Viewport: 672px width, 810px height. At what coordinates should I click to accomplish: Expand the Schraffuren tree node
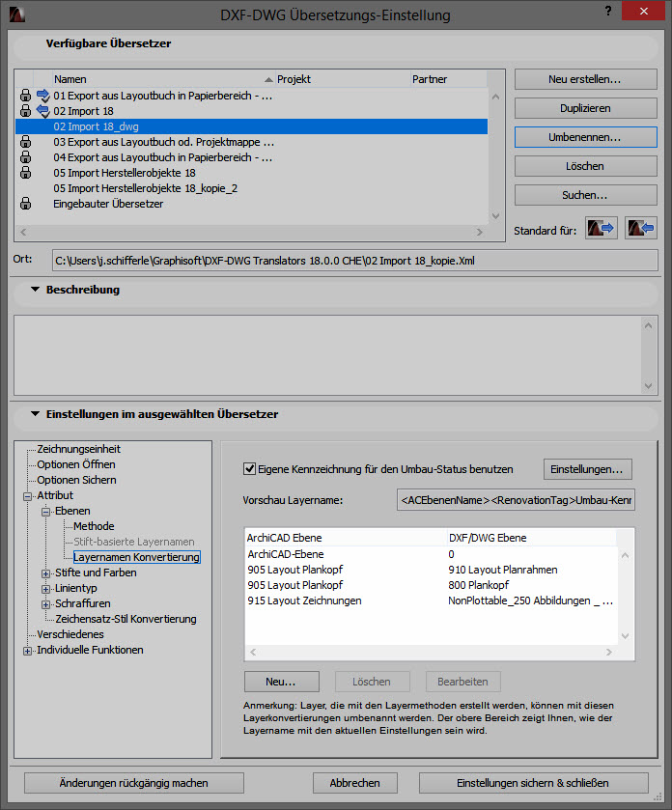pos(46,604)
